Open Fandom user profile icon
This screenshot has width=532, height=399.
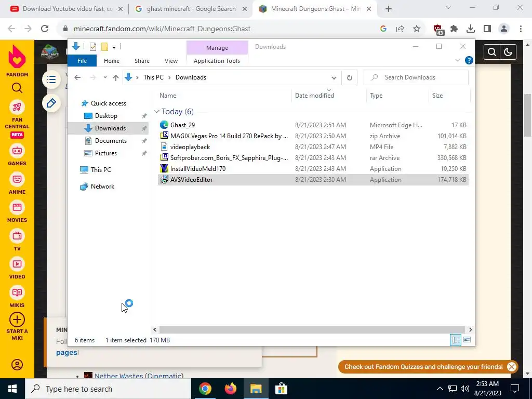click(x=17, y=365)
